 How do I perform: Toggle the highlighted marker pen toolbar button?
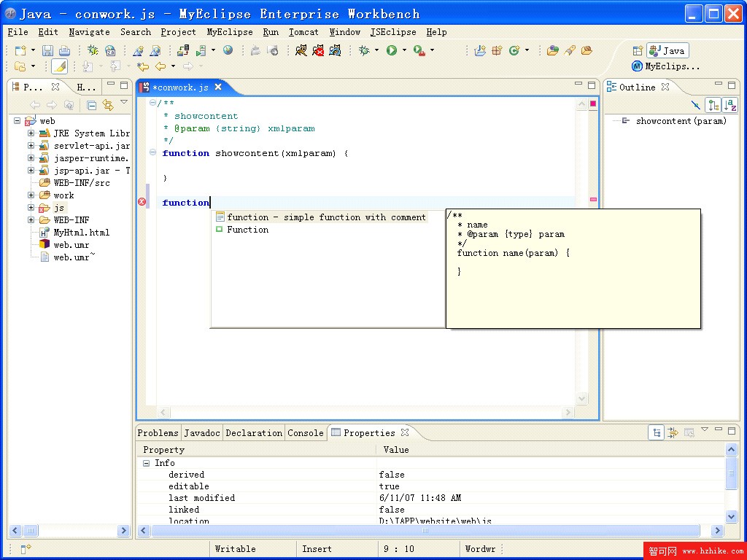click(x=59, y=66)
